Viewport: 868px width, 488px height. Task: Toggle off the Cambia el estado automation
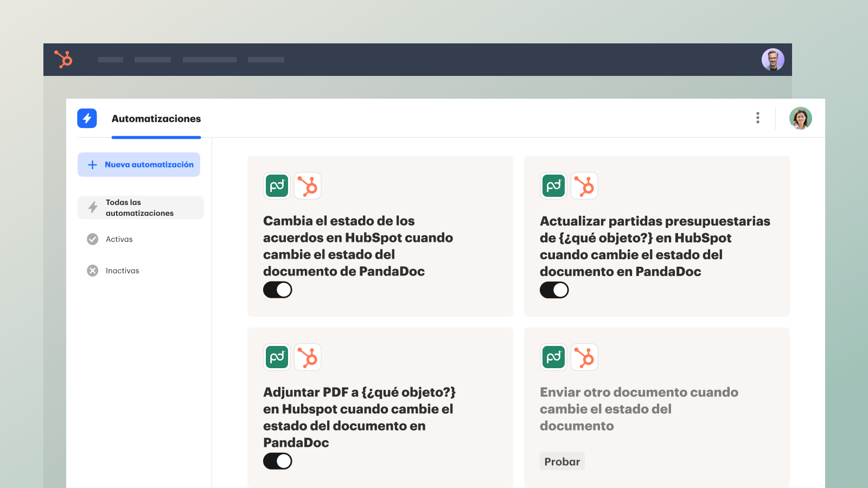(278, 290)
